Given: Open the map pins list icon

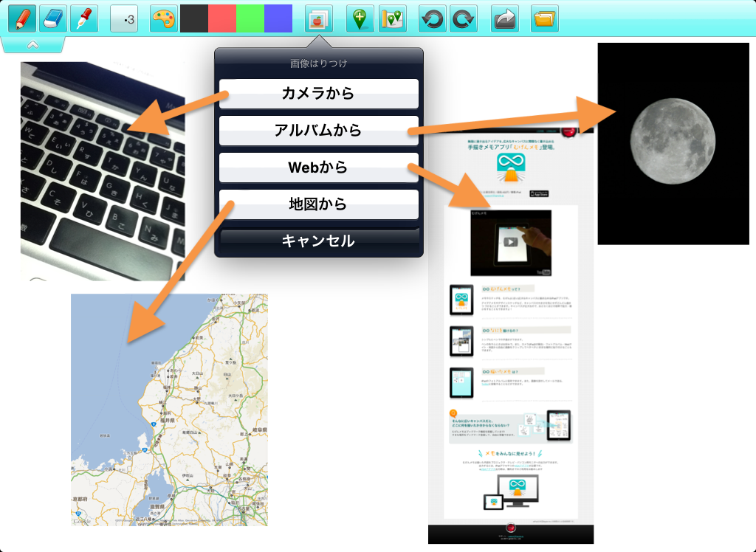Looking at the screenshot, I should [x=393, y=18].
